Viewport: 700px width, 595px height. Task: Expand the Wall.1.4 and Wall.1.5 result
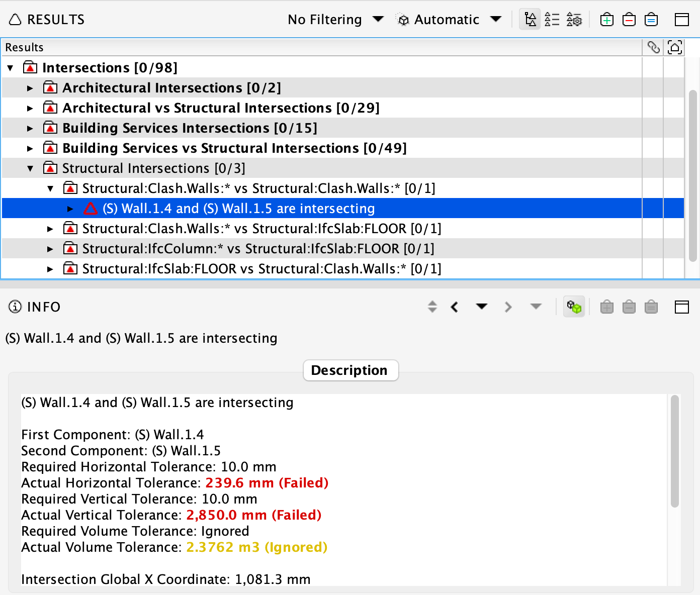[x=70, y=209]
